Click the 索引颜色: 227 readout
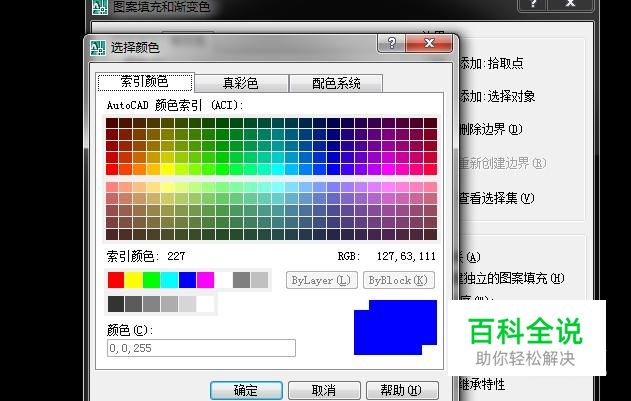Screen dimensions: 631x401 [x=146, y=256]
